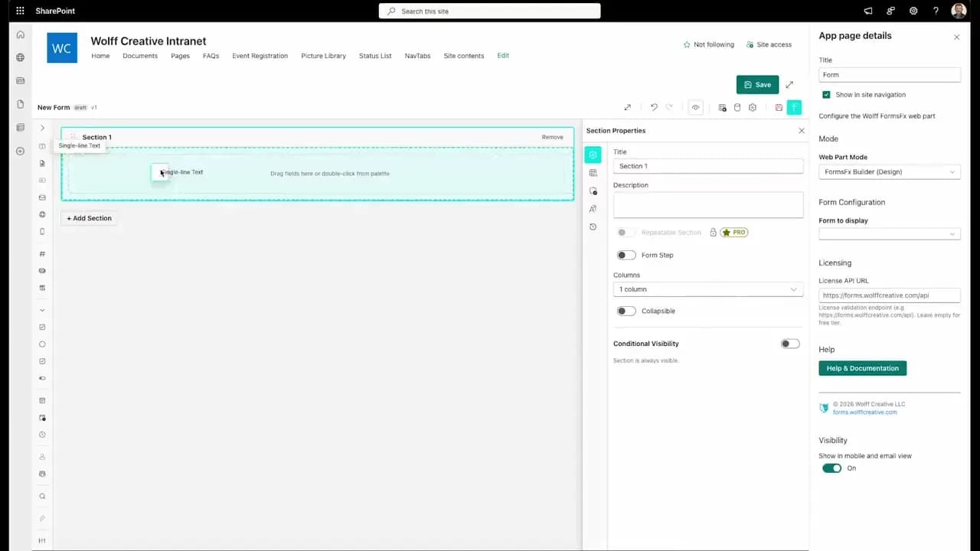Open Help & Documentation button
Viewport: 980px width, 551px height.
coord(863,368)
